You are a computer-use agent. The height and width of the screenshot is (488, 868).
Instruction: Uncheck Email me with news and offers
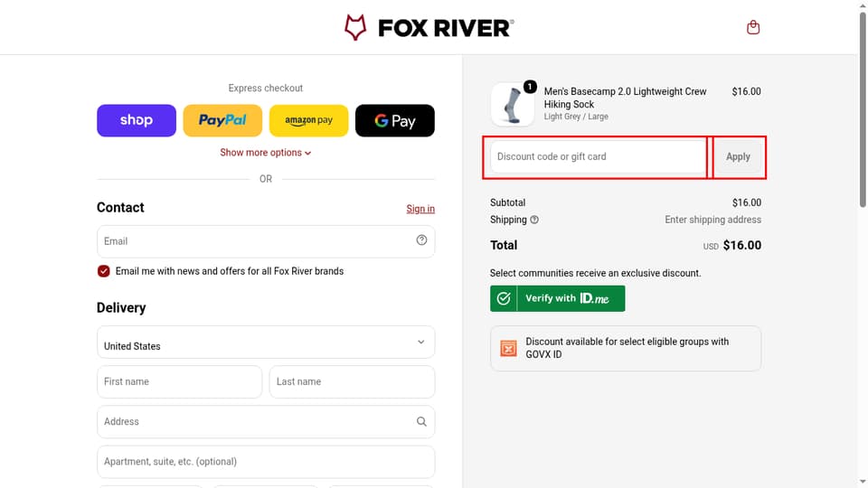pos(103,271)
